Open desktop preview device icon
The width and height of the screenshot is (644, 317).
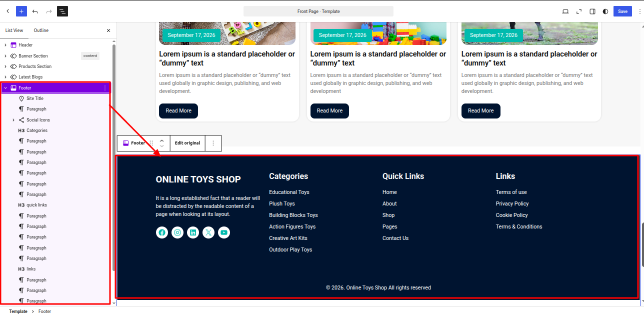click(x=565, y=11)
